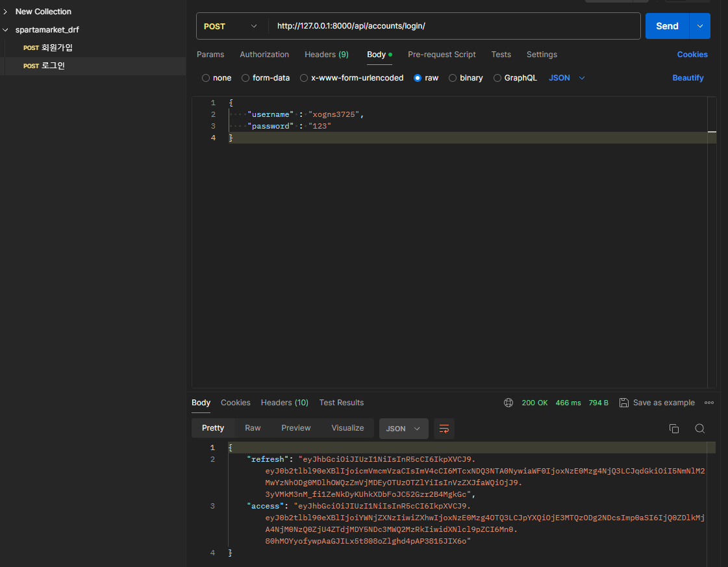Open the POST method dropdown
The image size is (728, 567).
(231, 26)
